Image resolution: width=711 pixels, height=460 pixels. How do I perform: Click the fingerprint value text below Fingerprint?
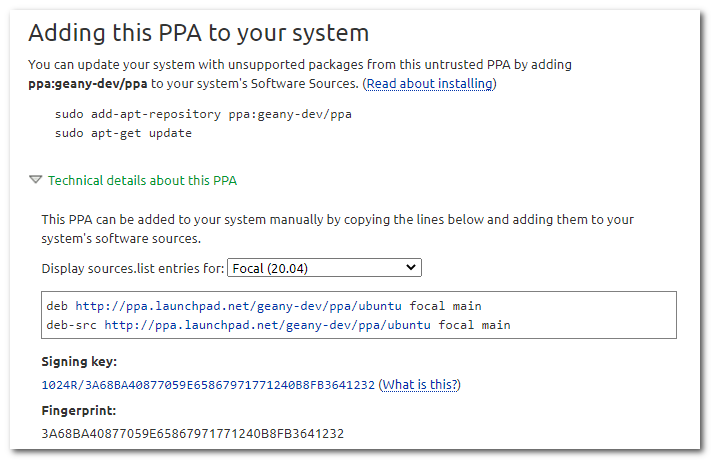point(192,434)
